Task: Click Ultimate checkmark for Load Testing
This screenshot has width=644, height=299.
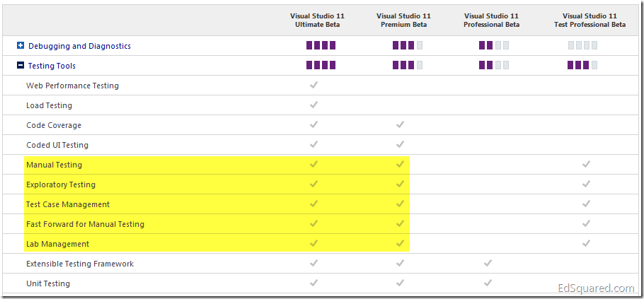Action: coord(314,105)
